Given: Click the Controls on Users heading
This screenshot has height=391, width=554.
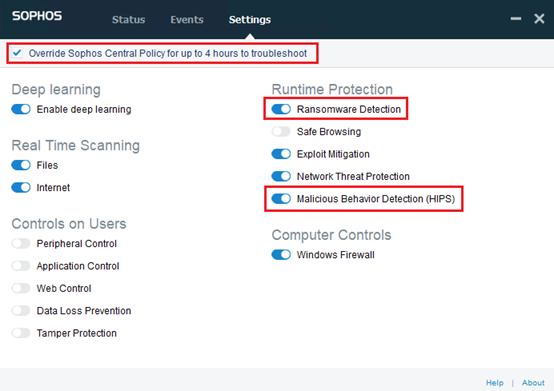Looking at the screenshot, I should coord(69,224).
